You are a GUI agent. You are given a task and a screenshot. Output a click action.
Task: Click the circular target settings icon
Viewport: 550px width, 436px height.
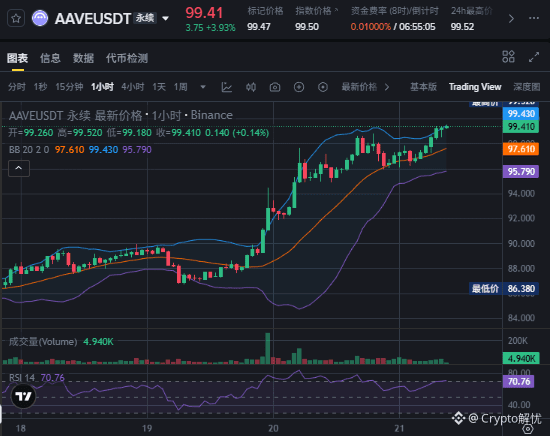[323, 87]
